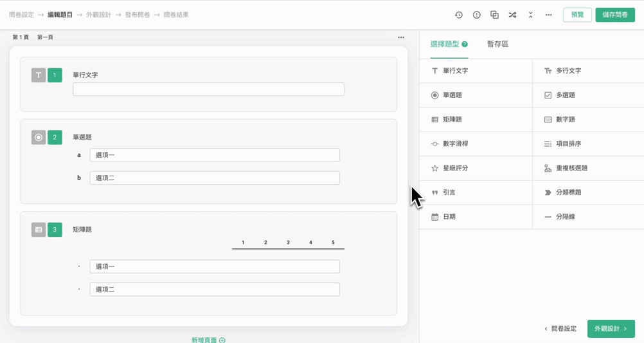Click the radio type icon of question 2
The height and width of the screenshot is (343, 644).
pos(39,137)
